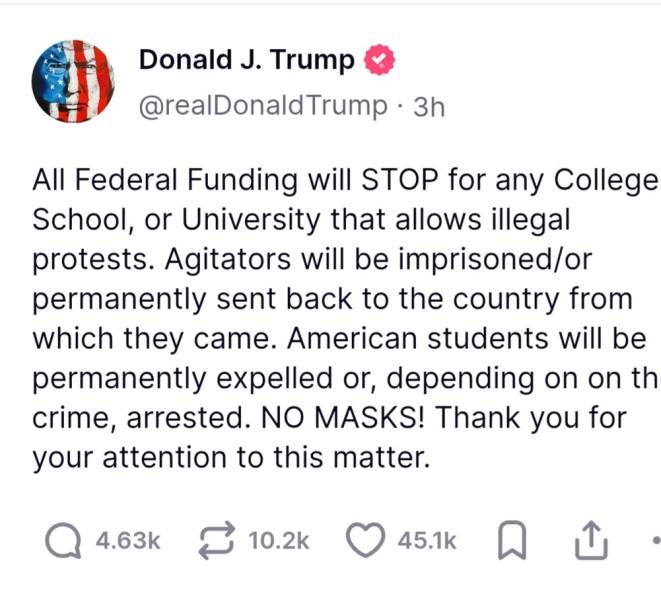This screenshot has width=661, height=600.
Task: Bookmark this post
Action: coord(509,541)
